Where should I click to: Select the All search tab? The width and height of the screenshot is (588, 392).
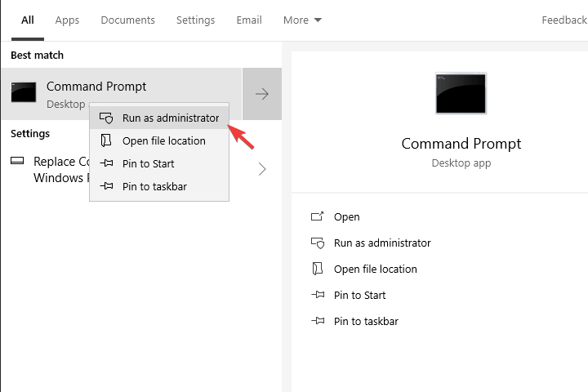[x=28, y=20]
